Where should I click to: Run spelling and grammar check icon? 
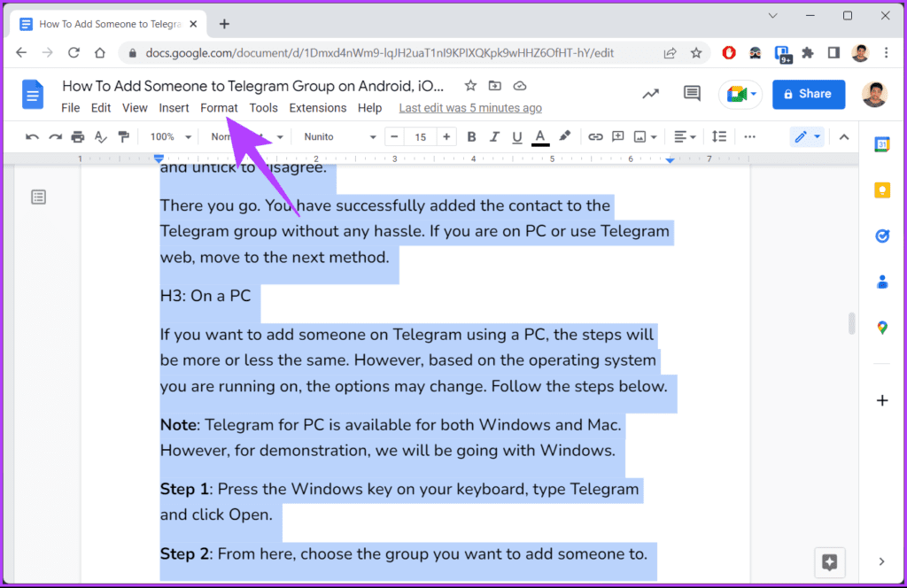(101, 137)
